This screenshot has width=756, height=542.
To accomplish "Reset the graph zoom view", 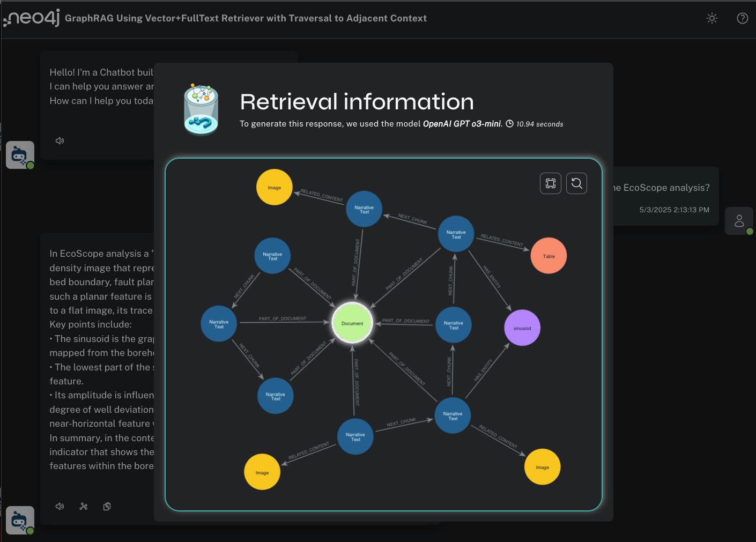I will tap(576, 183).
